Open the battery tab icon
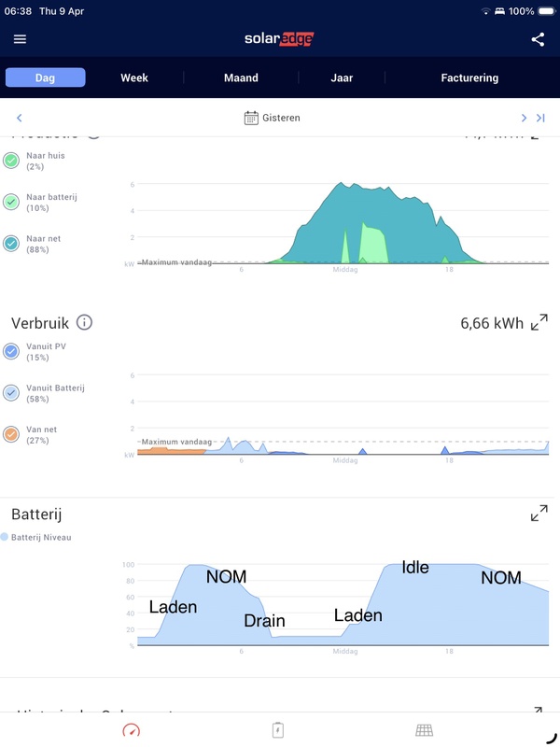The image size is (560, 747). pyautogui.click(x=277, y=730)
